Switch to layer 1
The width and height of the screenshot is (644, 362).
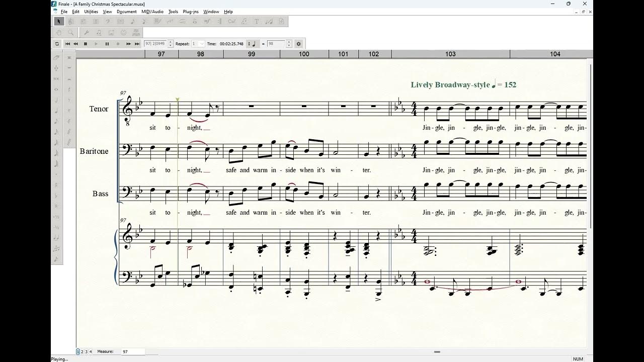pyautogui.click(x=78, y=351)
